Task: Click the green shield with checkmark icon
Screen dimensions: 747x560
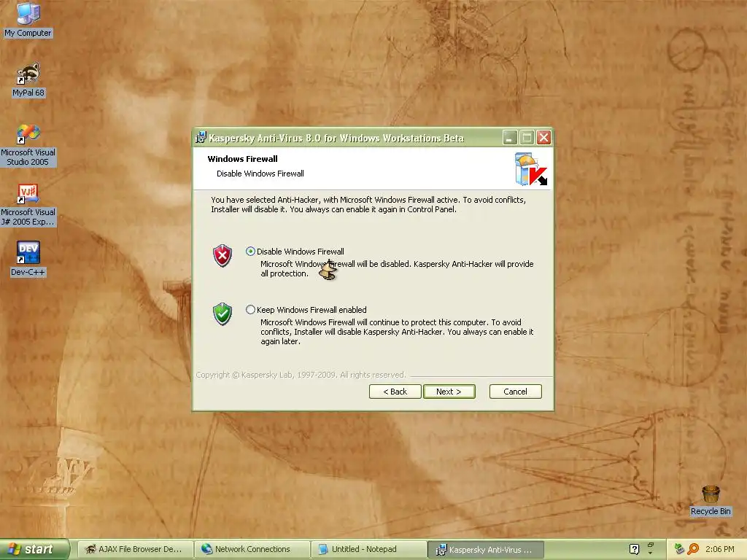Action: pyautogui.click(x=222, y=314)
